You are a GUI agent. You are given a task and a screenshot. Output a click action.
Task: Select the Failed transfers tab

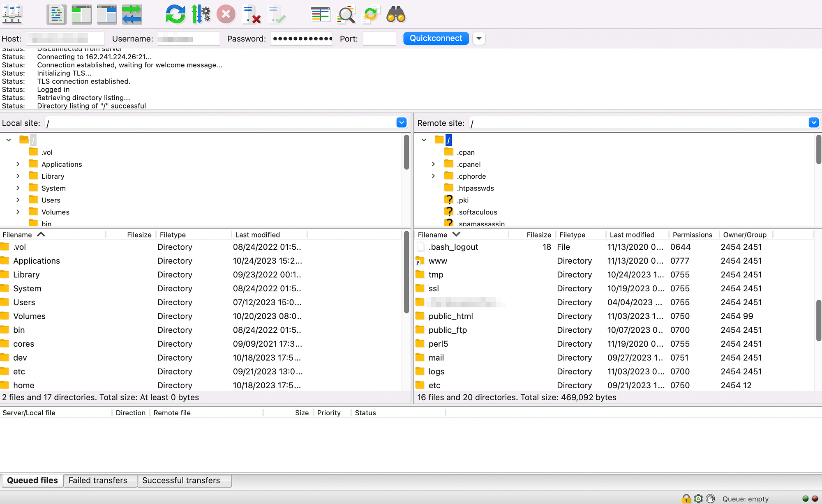tap(97, 480)
